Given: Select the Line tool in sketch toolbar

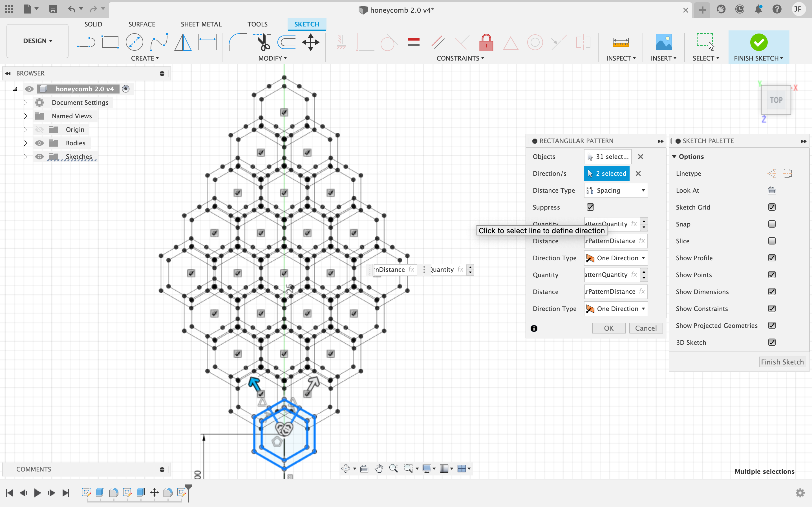Looking at the screenshot, I should [x=86, y=42].
